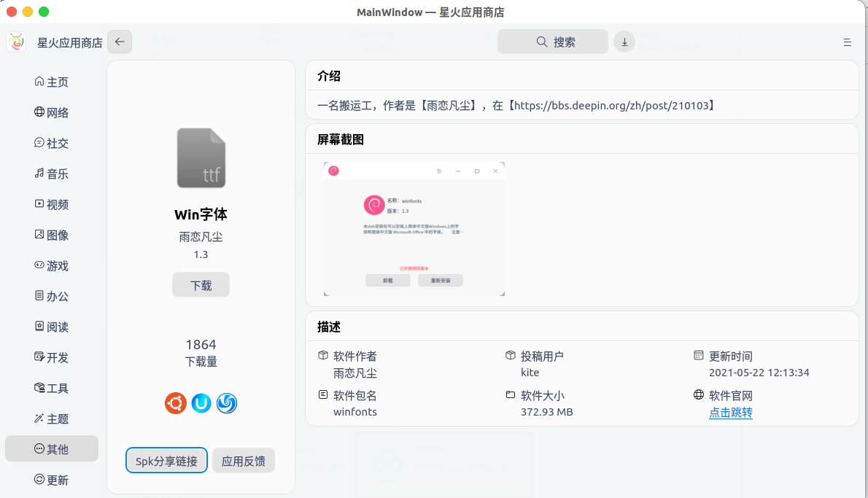Switch to the 工具 tools category
This screenshot has height=498, width=868.
pyautogui.click(x=51, y=389)
